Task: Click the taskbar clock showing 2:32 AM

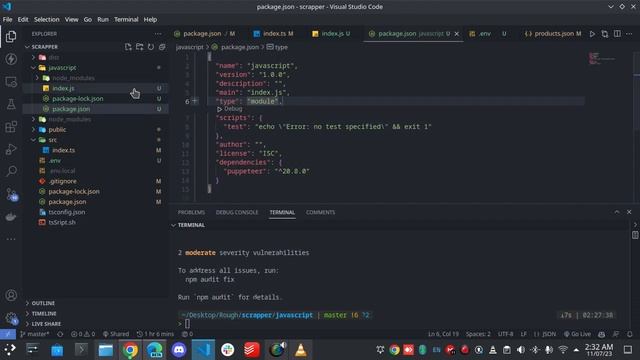Action: (599, 350)
